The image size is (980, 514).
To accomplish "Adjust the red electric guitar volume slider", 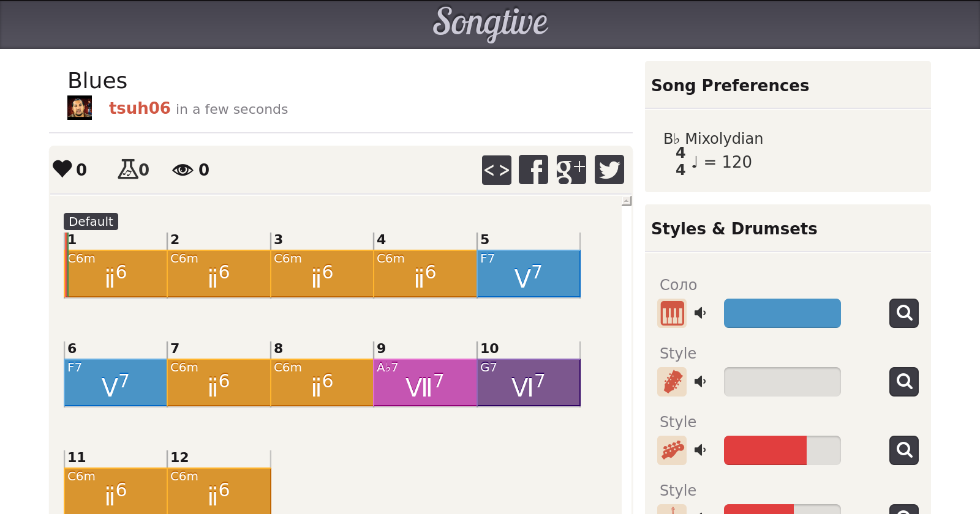I will click(782, 450).
